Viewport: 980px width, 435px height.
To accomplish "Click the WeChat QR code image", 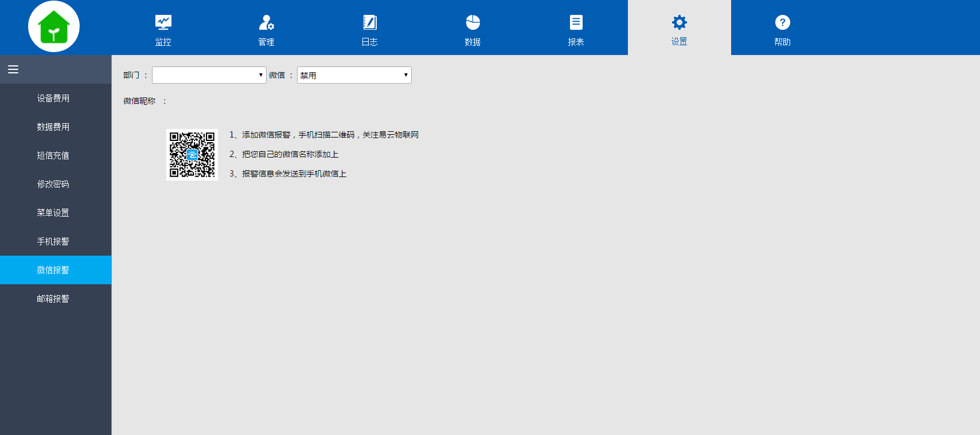I will [192, 155].
